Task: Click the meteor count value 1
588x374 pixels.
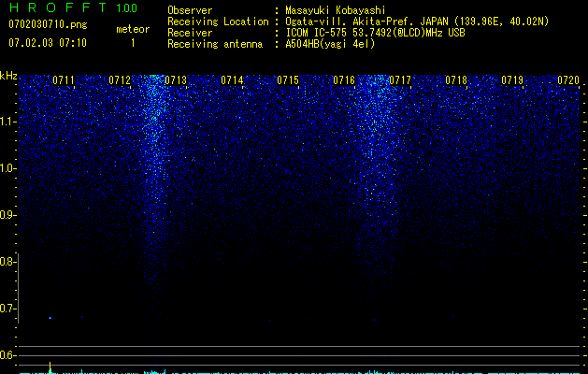Action: click(133, 43)
